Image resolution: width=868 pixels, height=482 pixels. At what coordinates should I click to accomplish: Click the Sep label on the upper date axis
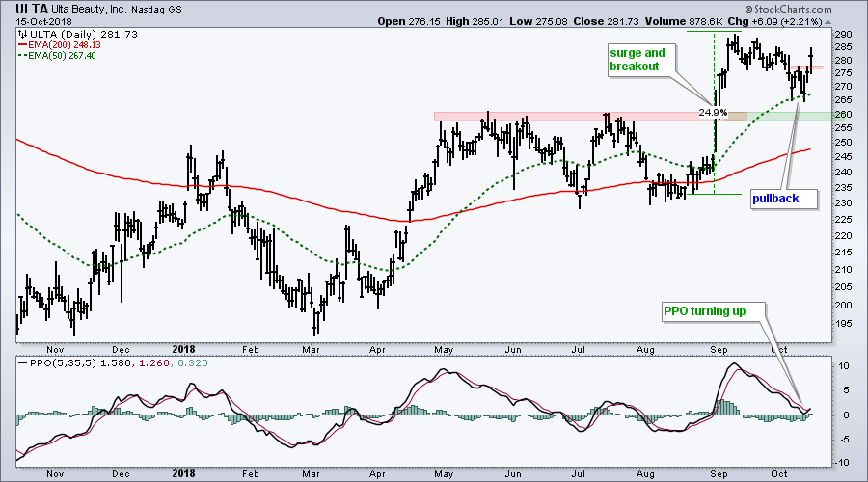point(719,350)
